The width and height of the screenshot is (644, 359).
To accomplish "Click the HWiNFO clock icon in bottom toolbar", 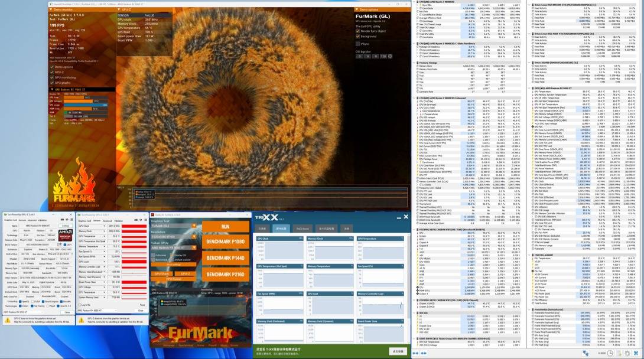I will [x=610, y=353].
